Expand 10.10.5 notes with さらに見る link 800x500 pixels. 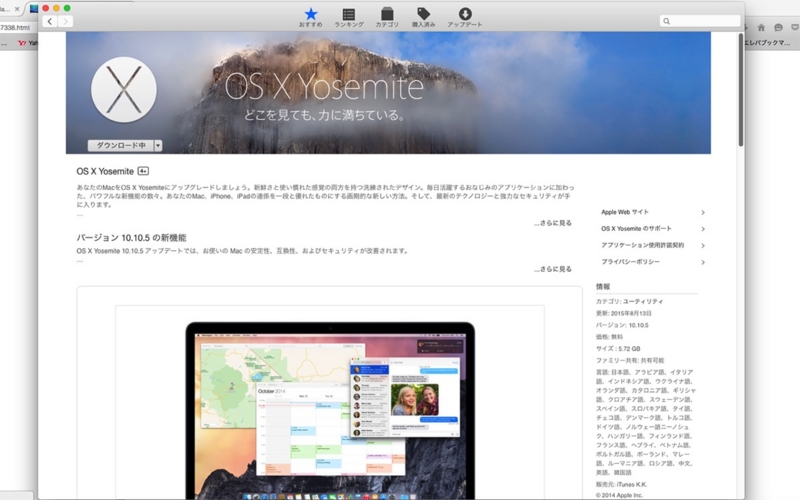tap(553, 269)
